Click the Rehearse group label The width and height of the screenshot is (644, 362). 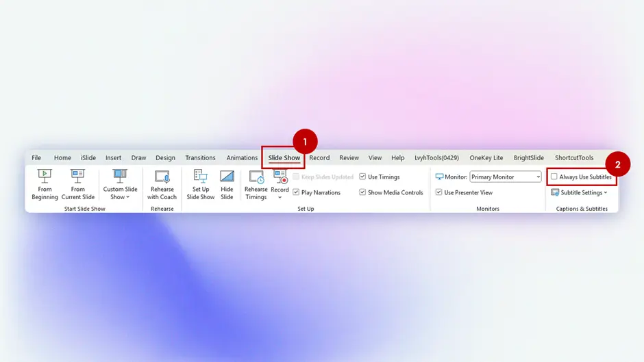(162, 209)
